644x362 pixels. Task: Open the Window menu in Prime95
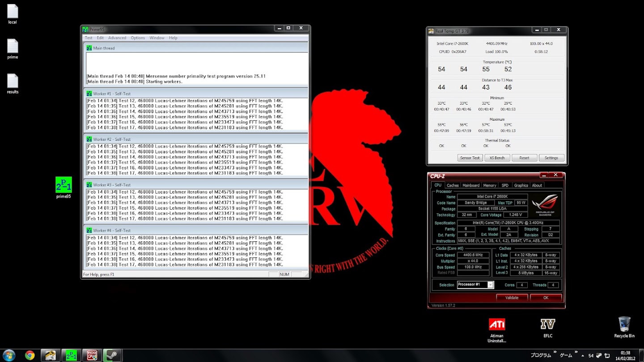pyautogui.click(x=157, y=38)
